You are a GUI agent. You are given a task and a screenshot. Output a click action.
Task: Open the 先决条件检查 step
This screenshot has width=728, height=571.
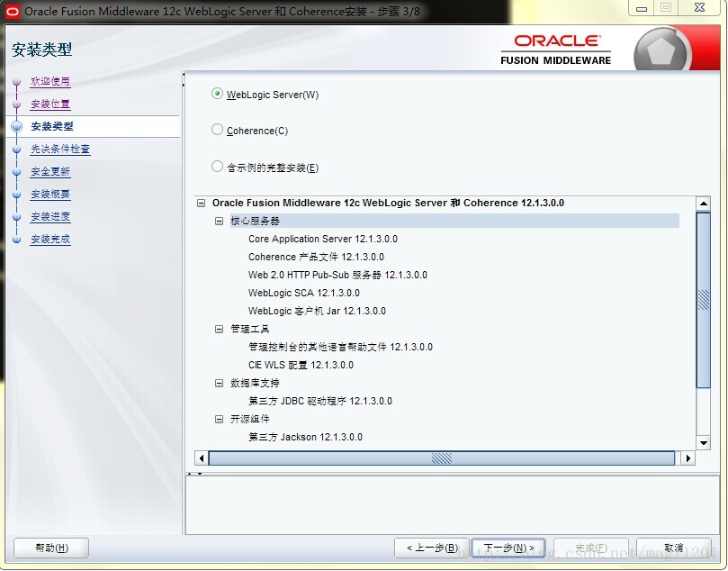(60, 150)
